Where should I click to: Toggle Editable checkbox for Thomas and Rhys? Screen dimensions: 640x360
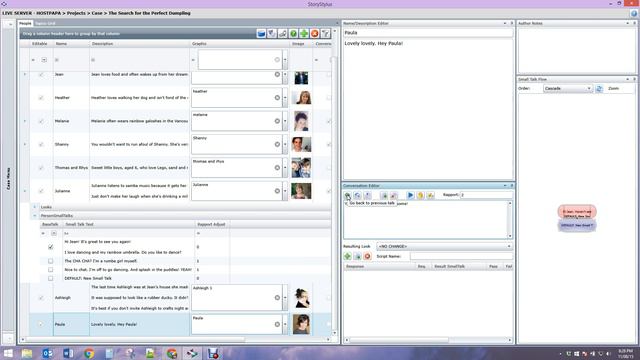tap(41, 168)
